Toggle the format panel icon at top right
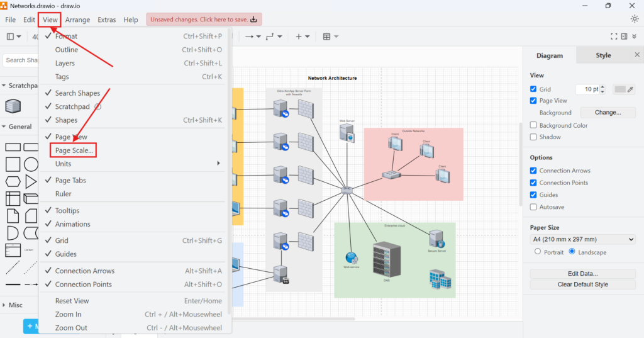The height and width of the screenshot is (338, 644). [625, 37]
